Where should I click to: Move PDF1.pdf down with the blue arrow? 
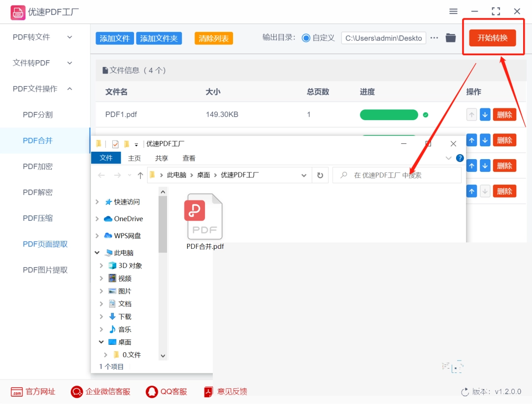pyautogui.click(x=485, y=115)
